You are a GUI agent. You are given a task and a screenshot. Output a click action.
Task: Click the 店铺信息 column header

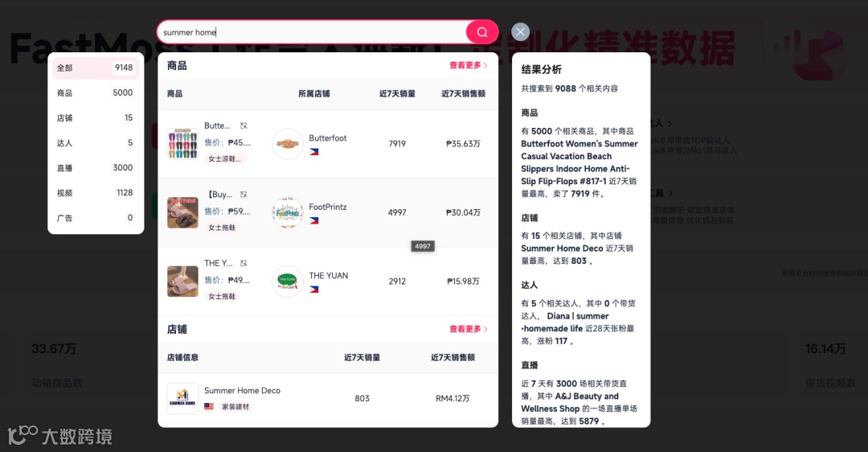(182, 357)
